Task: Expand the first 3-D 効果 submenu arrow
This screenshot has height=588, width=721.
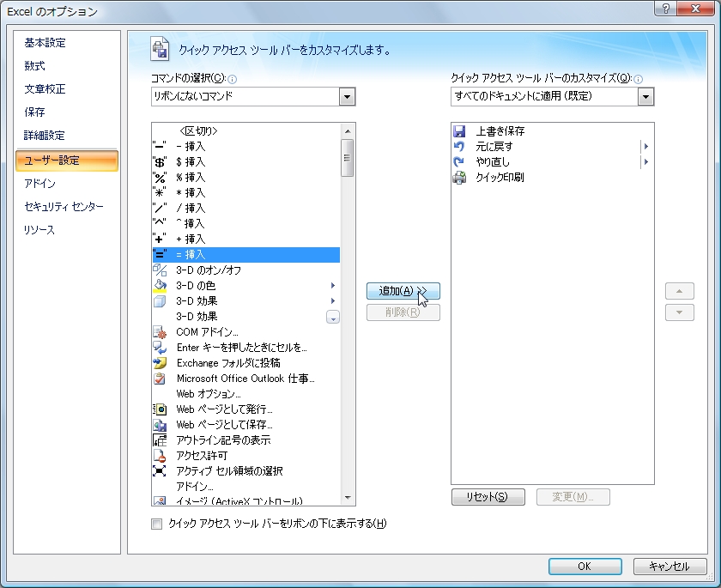Action: 333,301
